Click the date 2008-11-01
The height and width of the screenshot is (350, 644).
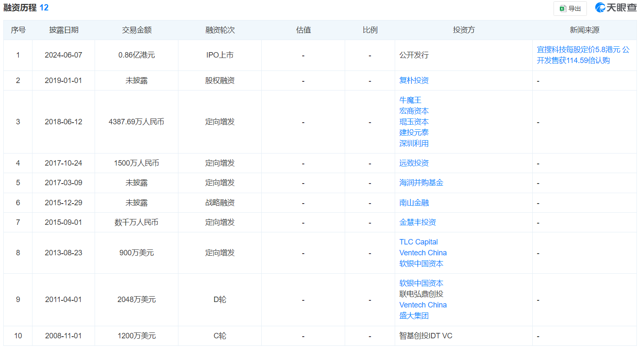(63, 336)
